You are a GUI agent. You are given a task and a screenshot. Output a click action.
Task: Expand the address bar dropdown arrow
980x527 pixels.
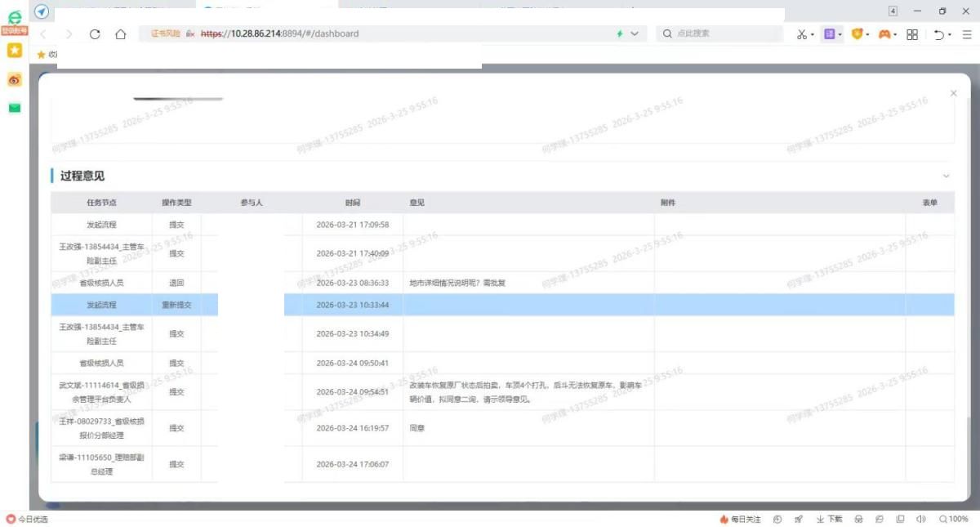pyautogui.click(x=635, y=34)
